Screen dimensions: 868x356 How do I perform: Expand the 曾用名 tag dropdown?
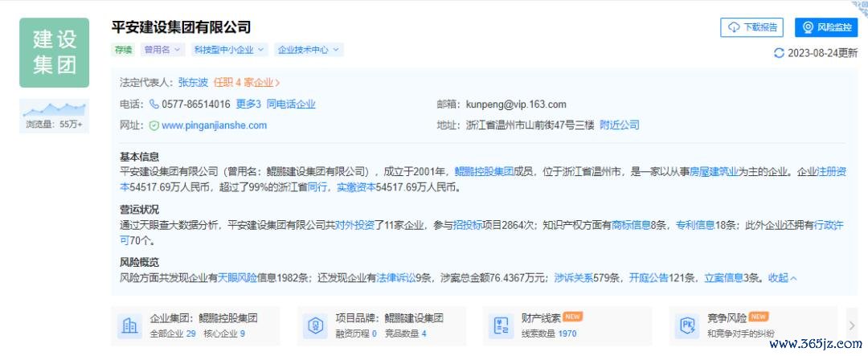pyautogui.click(x=162, y=50)
